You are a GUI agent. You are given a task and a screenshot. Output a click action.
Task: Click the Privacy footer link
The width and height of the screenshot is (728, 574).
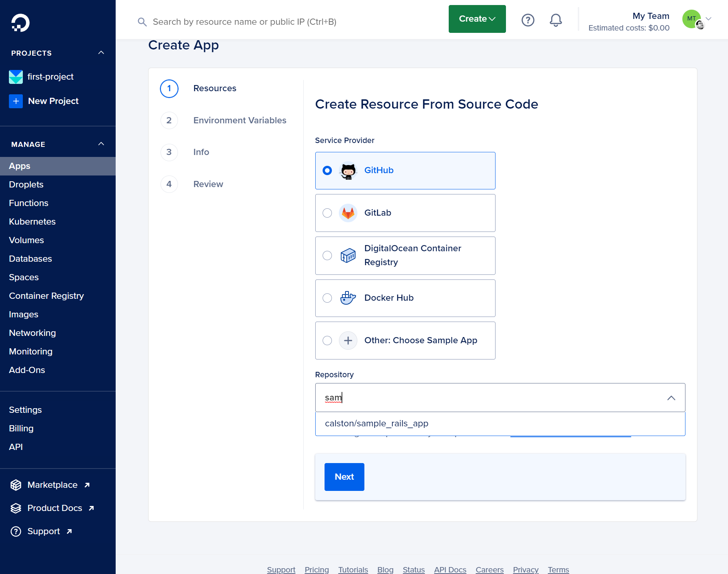coord(526,569)
